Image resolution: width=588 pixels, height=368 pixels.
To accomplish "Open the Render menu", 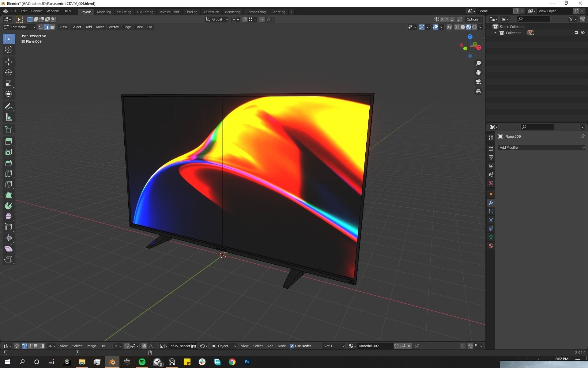I will pyautogui.click(x=36, y=11).
